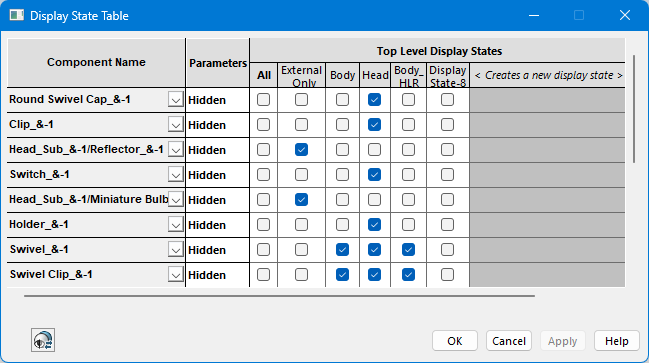The width and height of the screenshot is (649, 363).
Task: Click Creates a new display state cell
Action: [x=548, y=75]
